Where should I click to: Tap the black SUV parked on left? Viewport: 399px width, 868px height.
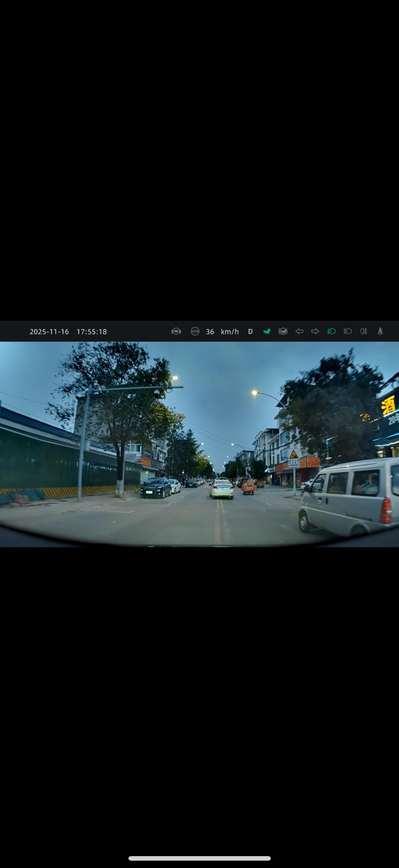pos(156,488)
